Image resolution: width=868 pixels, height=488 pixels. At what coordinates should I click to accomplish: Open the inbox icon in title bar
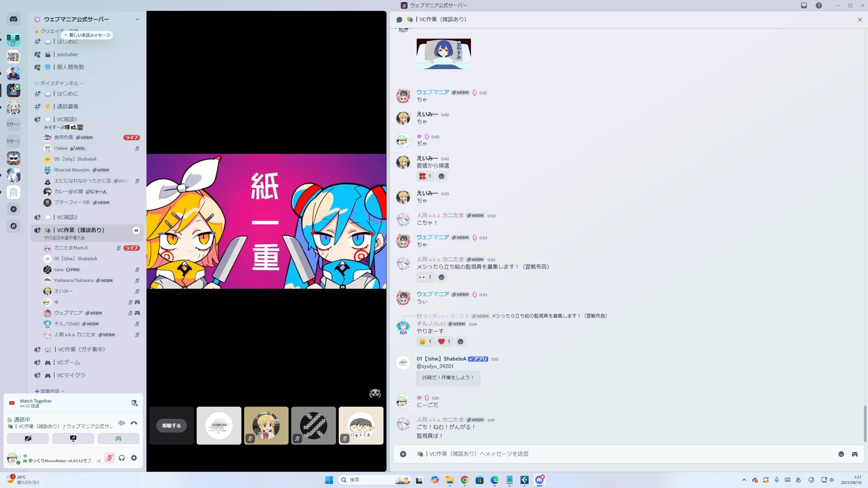(x=804, y=5)
